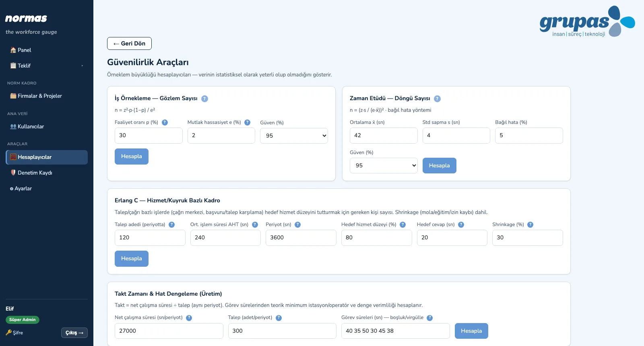
Task: Click the grupas logo
Action: [587, 22]
